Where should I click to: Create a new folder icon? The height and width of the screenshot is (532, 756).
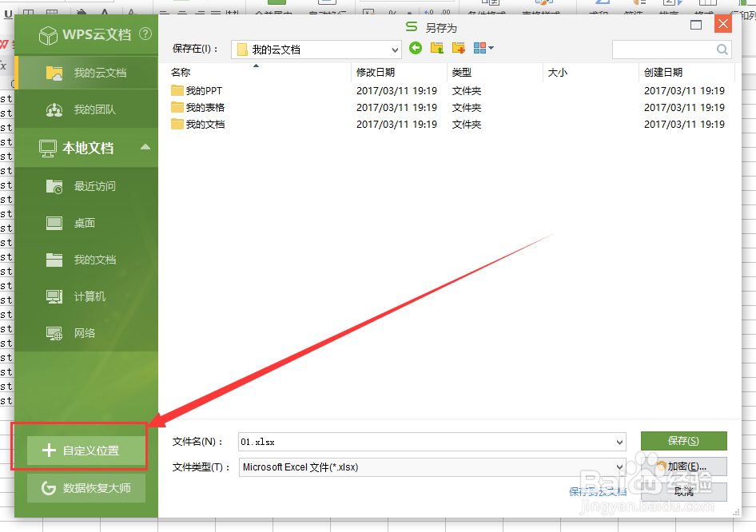tap(459, 48)
